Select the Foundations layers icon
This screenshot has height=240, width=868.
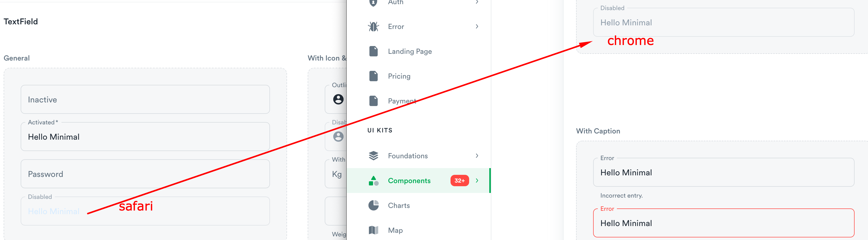click(x=373, y=156)
